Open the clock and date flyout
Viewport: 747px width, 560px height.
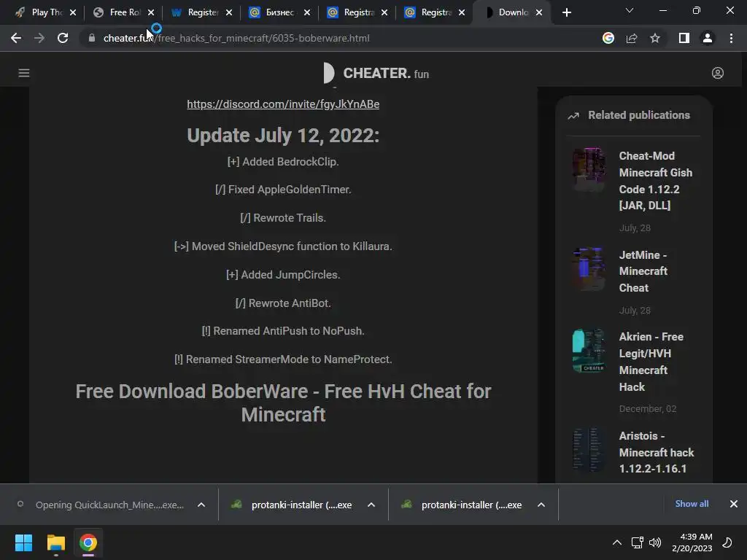[692, 542]
